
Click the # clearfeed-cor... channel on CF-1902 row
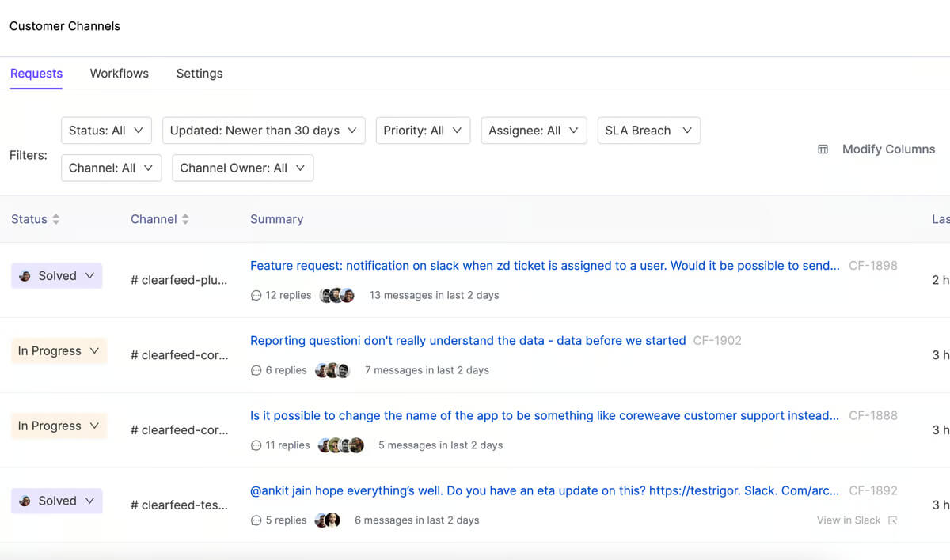(179, 355)
